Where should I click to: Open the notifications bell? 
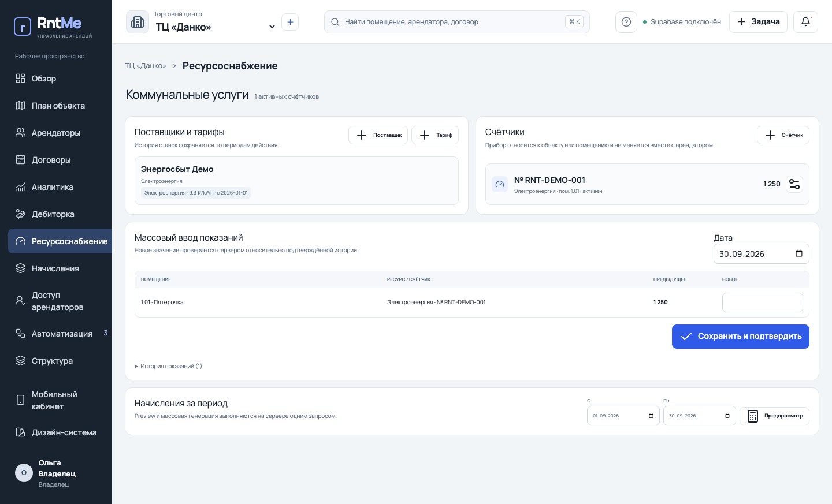click(805, 22)
